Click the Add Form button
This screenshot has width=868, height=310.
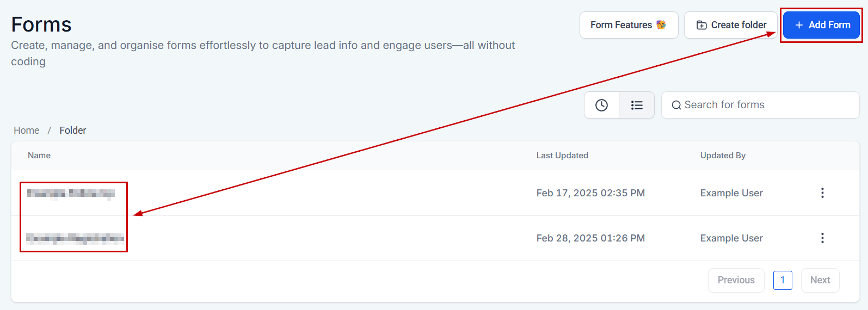coord(822,25)
